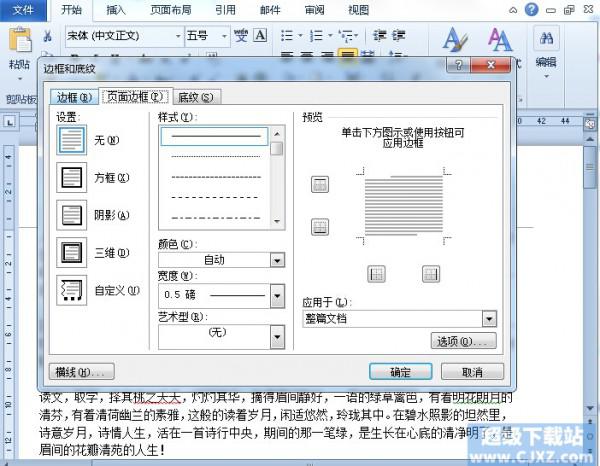
Task: Click the increase indent icon
Action: (398, 36)
